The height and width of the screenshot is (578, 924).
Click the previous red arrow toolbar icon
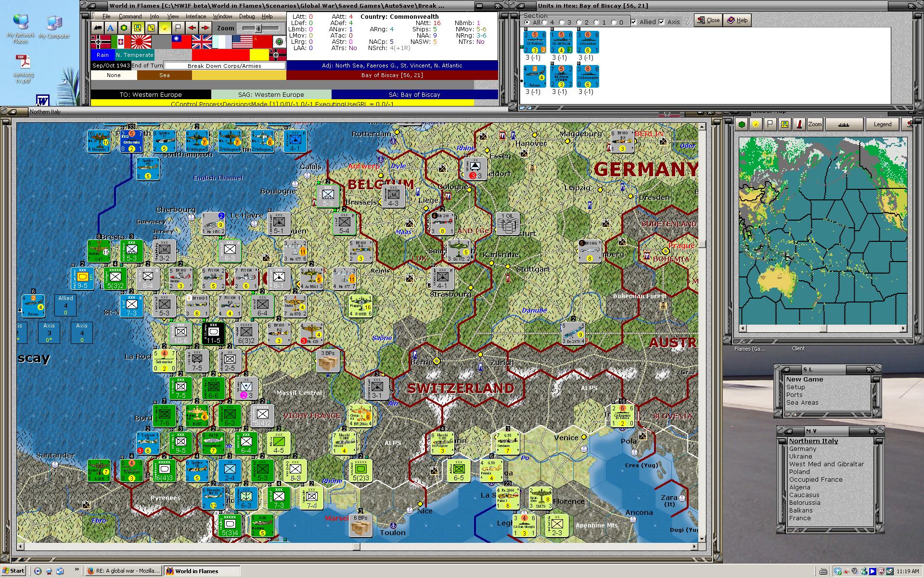point(192,27)
